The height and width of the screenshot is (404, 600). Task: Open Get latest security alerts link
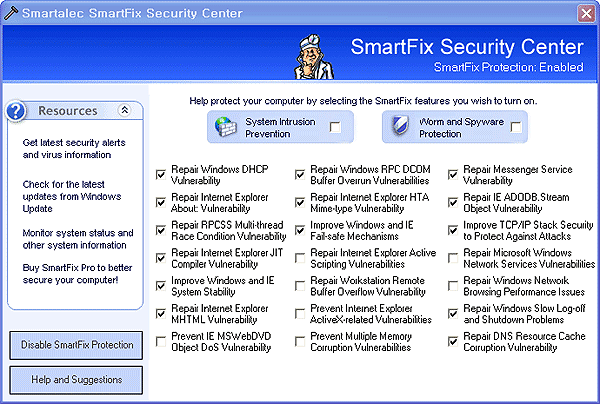point(74,149)
